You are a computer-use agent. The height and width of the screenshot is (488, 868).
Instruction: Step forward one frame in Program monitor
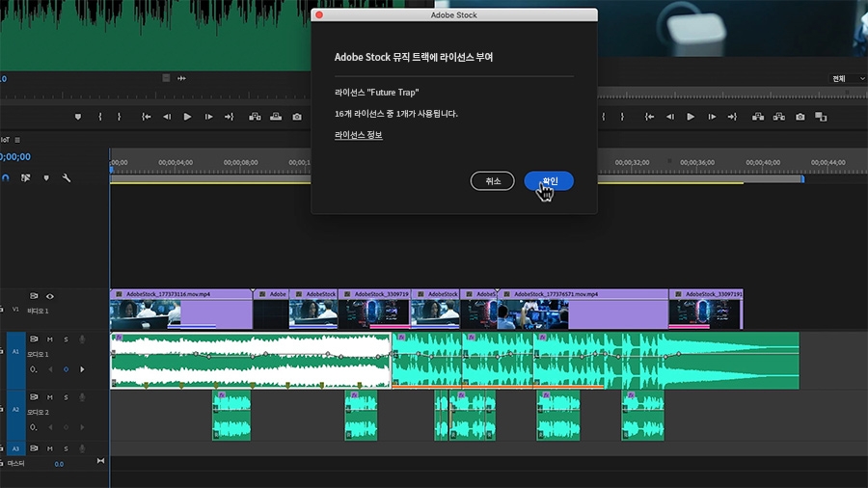coord(712,117)
